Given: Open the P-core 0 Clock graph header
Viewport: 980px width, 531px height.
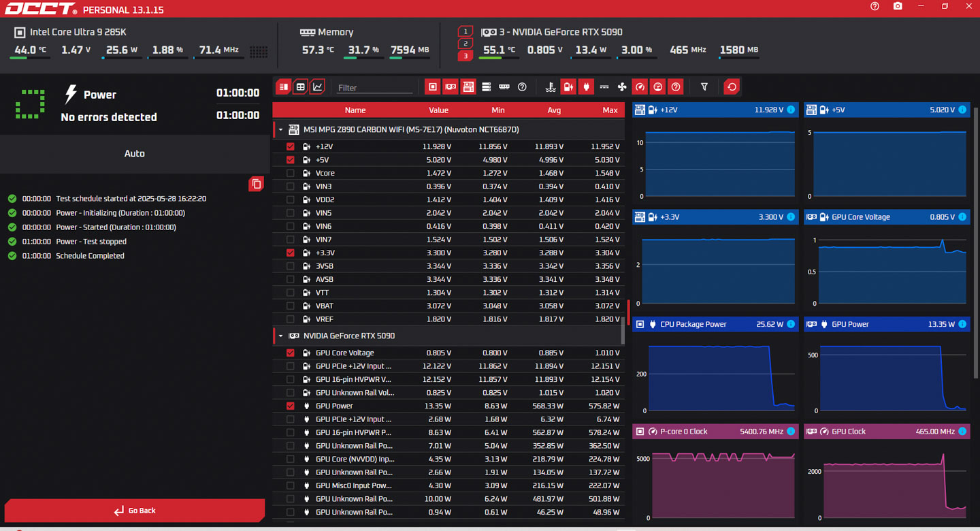Looking at the screenshot, I should point(715,432).
